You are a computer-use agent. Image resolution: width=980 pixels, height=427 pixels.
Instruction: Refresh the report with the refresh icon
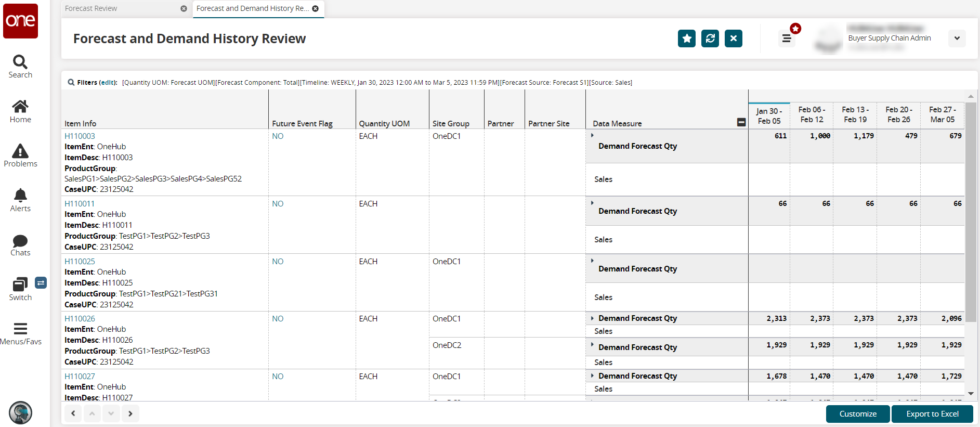[x=710, y=38]
